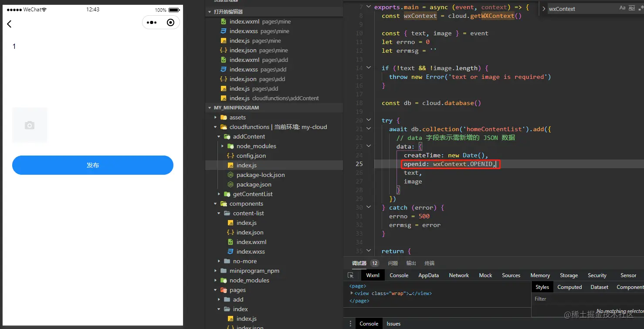Expand the view class="wrap" node

coord(352,293)
